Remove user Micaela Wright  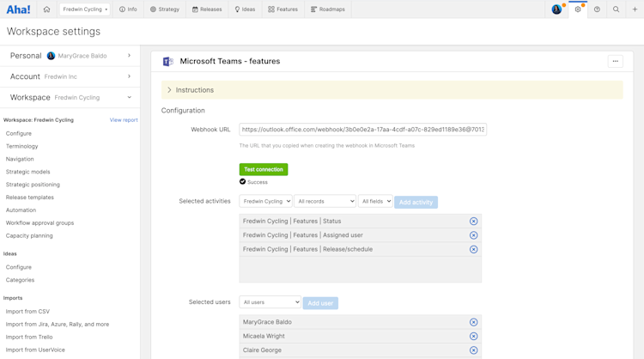pos(473,337)
